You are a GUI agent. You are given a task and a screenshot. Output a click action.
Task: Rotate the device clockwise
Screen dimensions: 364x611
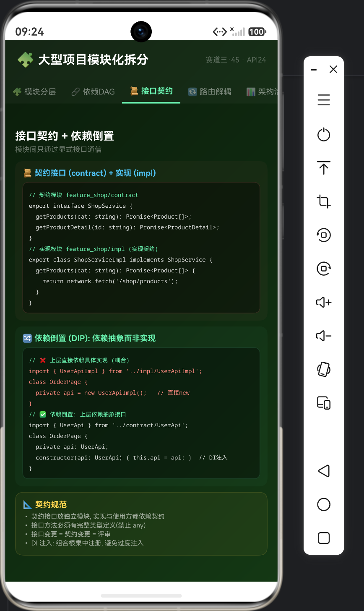[324, 269]
